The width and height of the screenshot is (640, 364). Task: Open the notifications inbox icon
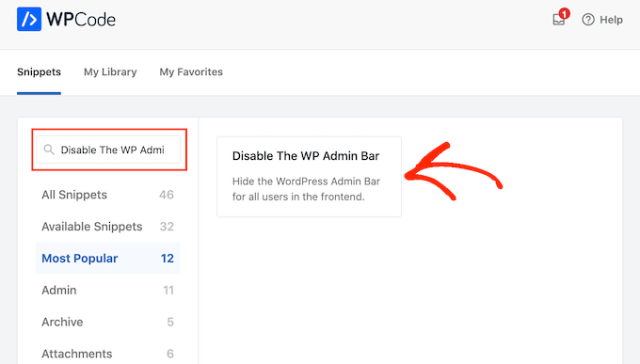coord(558,20)
